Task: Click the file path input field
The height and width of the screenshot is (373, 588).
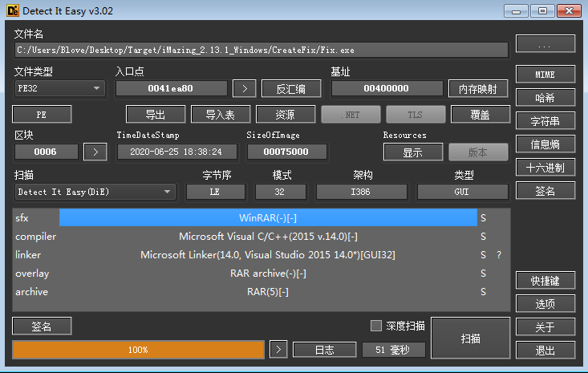Action: point(262,50)
